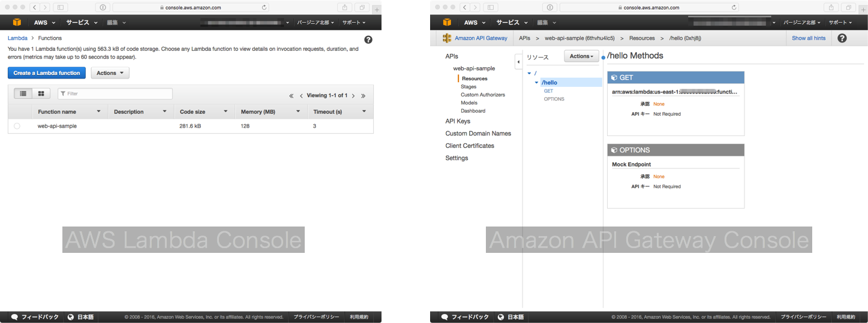This screenshot has width=868, height=323.
Task: Open Function name column sort arrow
Action: click(98, 111)
